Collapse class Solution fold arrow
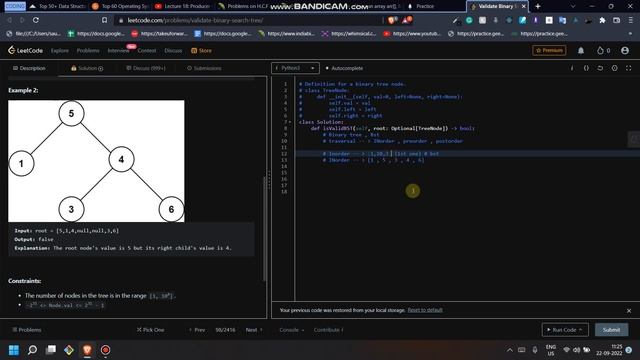 pyautogui.click(x=290, y=122)
